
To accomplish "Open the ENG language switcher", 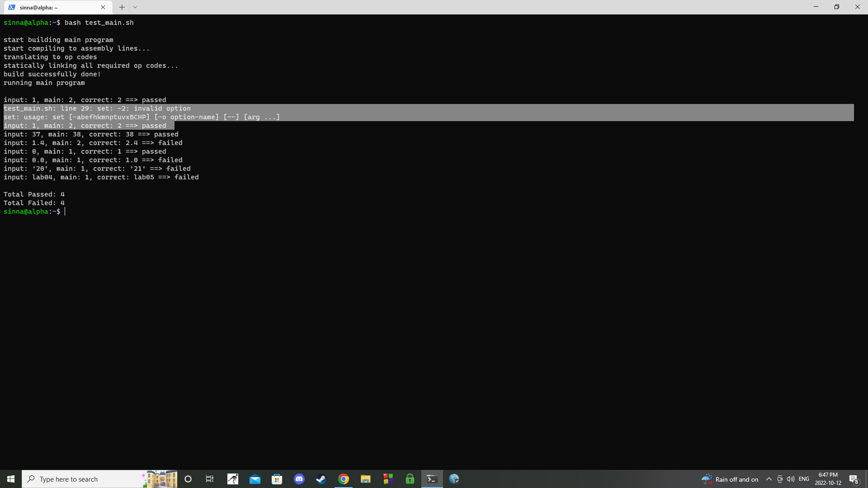I will click(804, 479).
